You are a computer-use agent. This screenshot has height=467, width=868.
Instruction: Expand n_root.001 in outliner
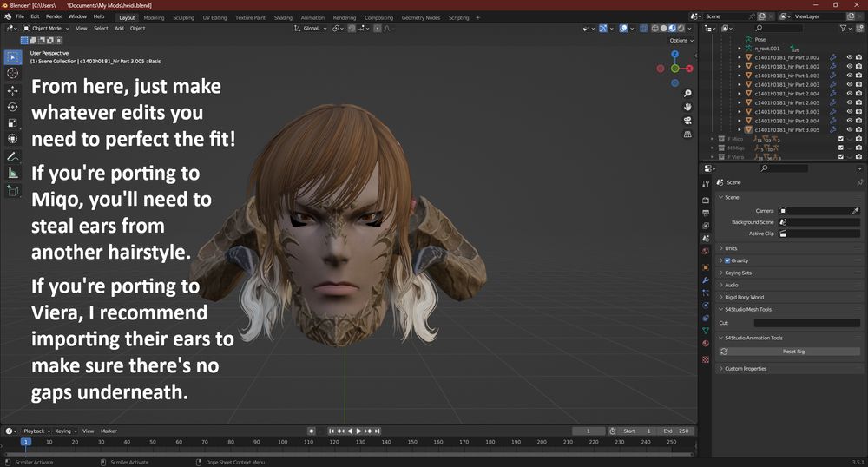coord(740,49)
